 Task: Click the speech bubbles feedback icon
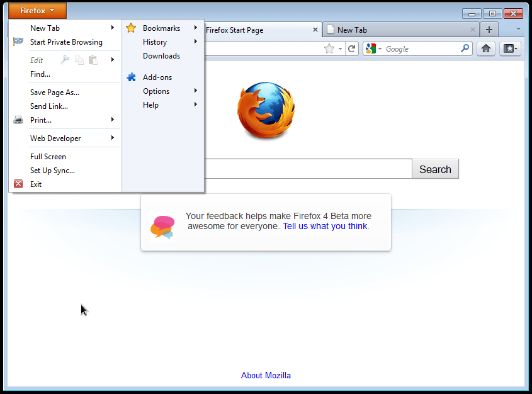[x=162, y=227]
